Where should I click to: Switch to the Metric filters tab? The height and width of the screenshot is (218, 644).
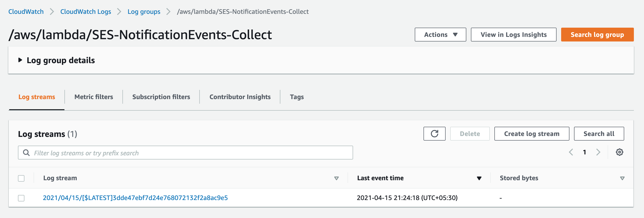[93, 97]
